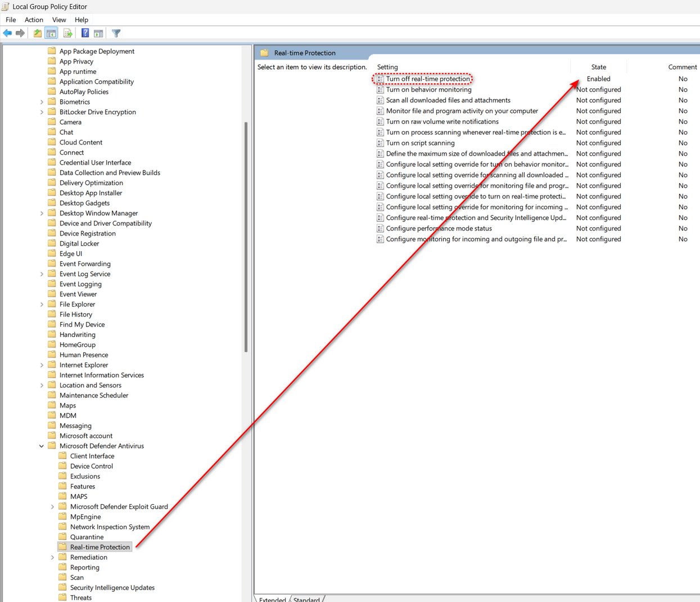Switch to the Extended tab
This screenshot has width=700, height=602.
273,599
